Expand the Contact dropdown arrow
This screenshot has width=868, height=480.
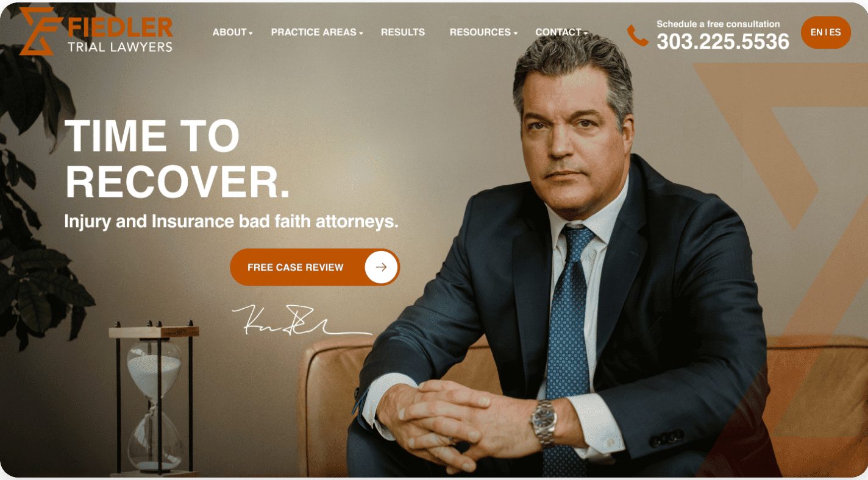(585, 33)
